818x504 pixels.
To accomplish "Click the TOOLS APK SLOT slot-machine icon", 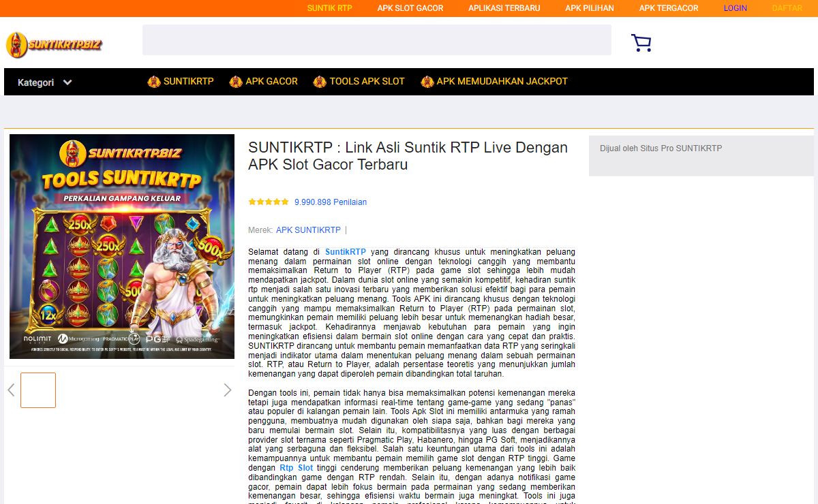I will (320, 82).
